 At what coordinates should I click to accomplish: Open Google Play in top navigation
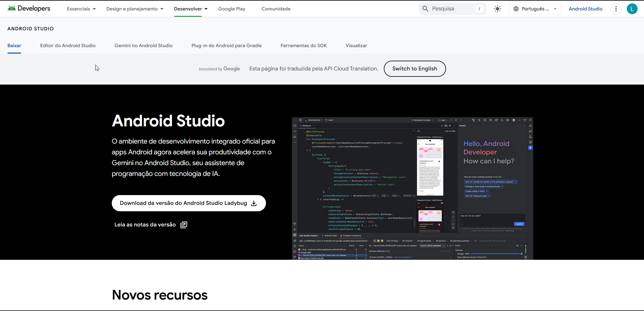point(232,9)
